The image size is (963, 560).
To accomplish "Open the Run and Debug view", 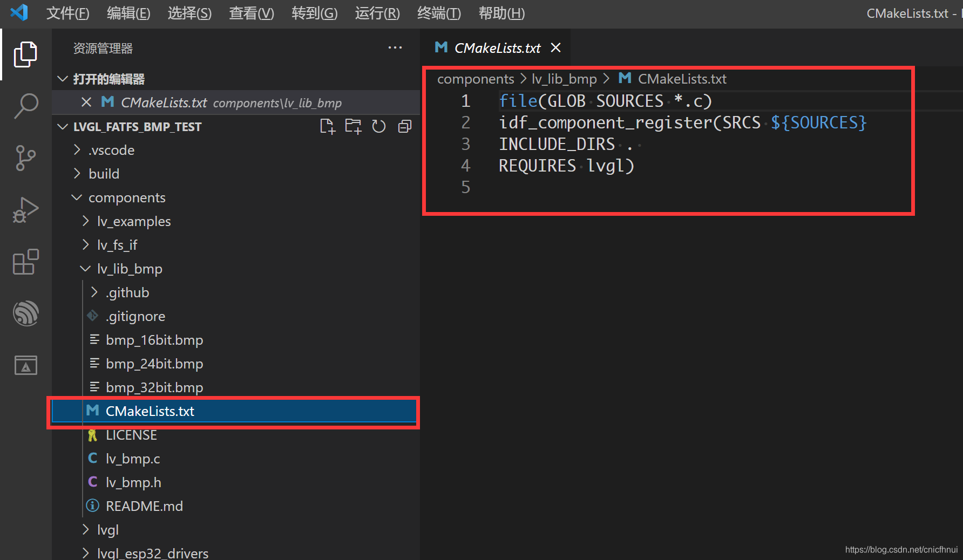I will point(25,210).
